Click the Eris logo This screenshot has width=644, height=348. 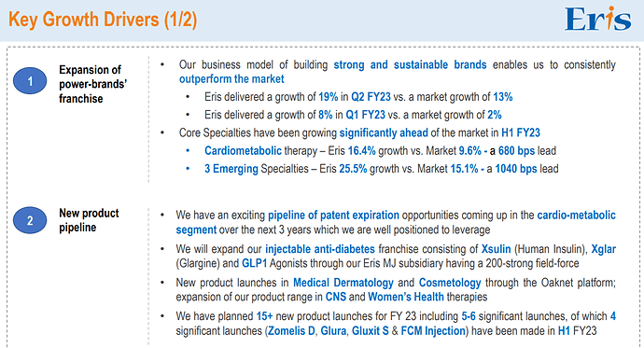(597, 19)
